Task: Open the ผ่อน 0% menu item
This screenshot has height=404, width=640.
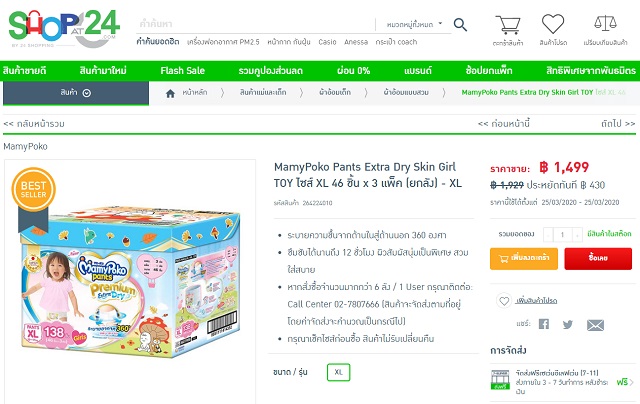Action: click(x=353, y=71)
